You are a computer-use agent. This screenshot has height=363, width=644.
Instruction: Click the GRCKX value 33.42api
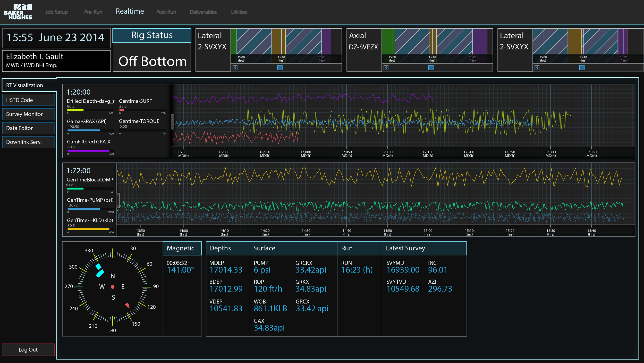tap(311, 270)
